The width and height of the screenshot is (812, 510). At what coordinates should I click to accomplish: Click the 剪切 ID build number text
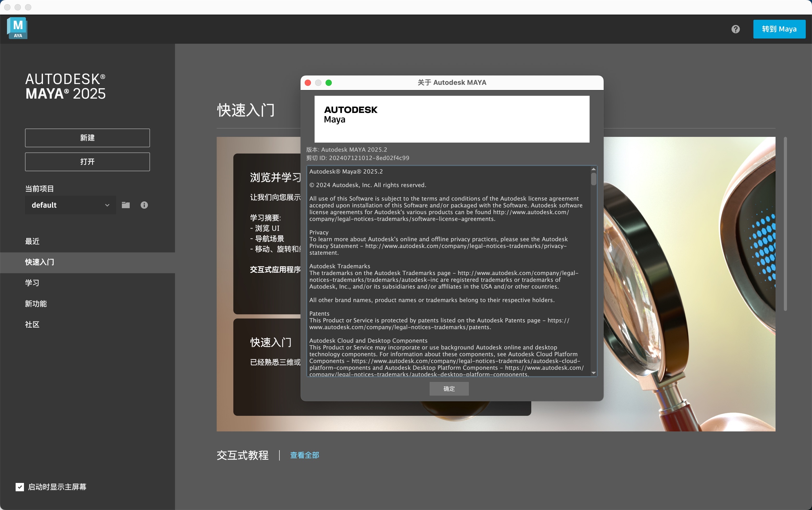pos(358,158)
